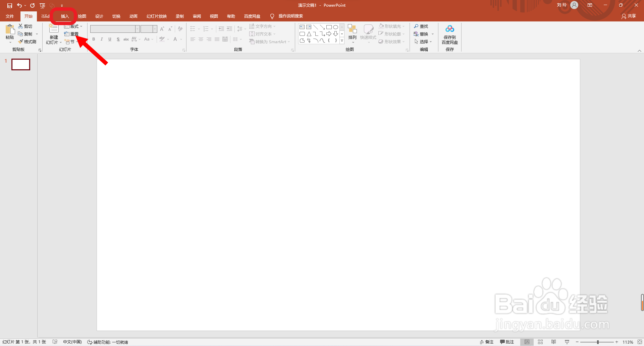The height and width of the screenshot is (346, 644).
Task: Align text left
Action: pyautogui.click(x=193, y=39)
